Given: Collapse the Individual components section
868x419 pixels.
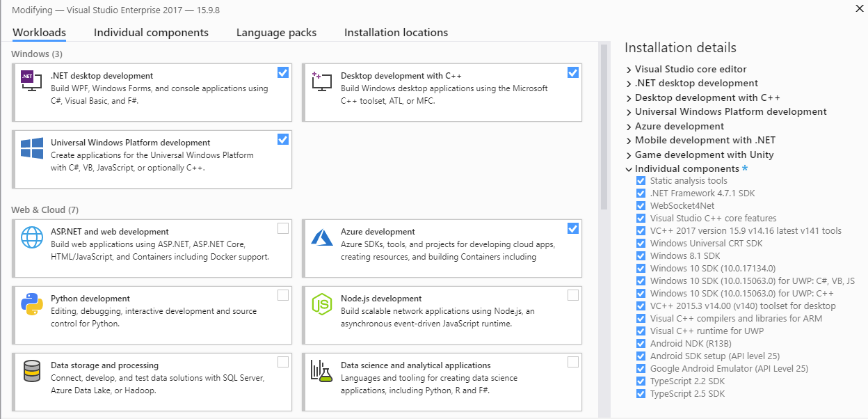Looking at the screenshot, I should click(x=629, y=169).
